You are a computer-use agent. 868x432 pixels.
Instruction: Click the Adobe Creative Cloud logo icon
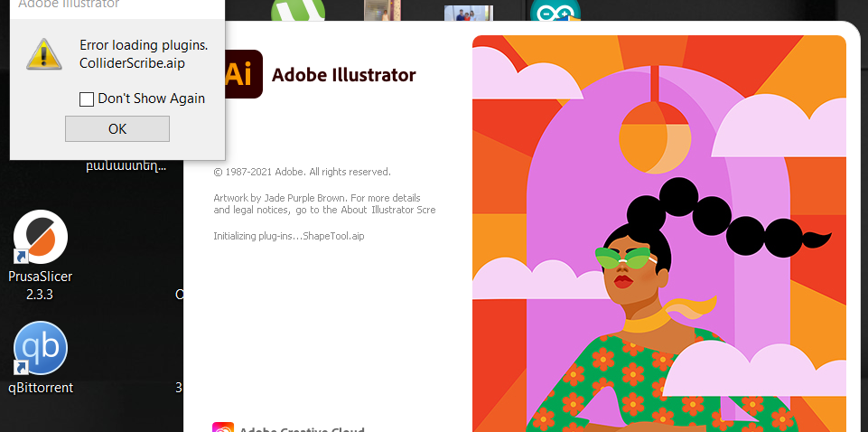[x=223, y=427]
